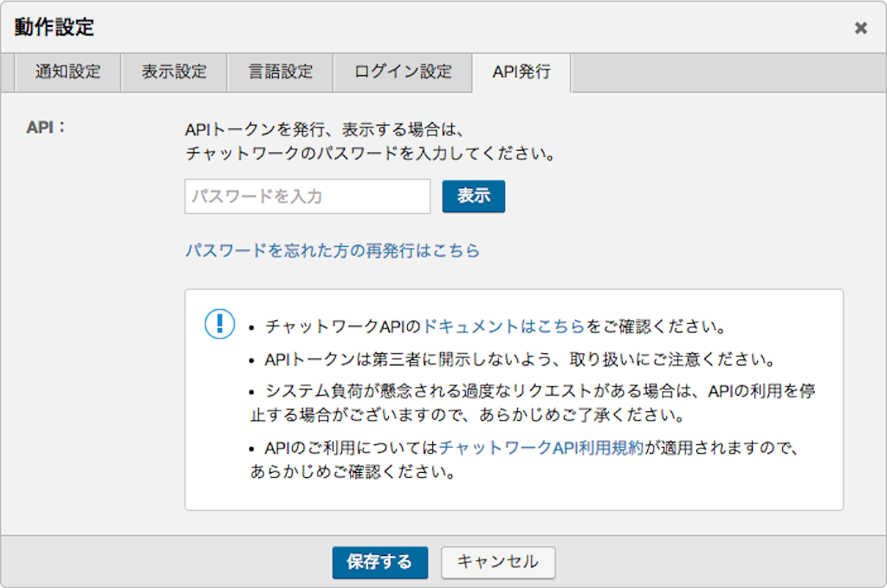The image size is (887, 588).
Task: Click the キャンセル button
Action: click(498, 562)
